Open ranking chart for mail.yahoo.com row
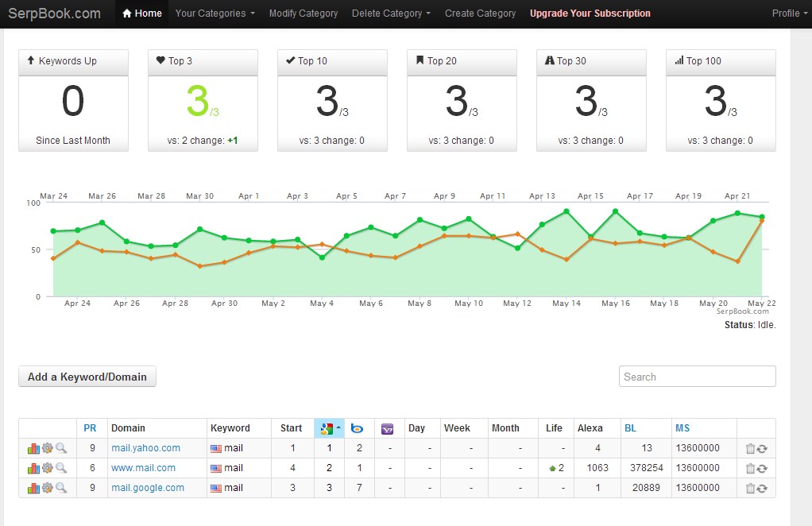Image resolution: width=812 pixels, height=526 pixels. [33, 448]
